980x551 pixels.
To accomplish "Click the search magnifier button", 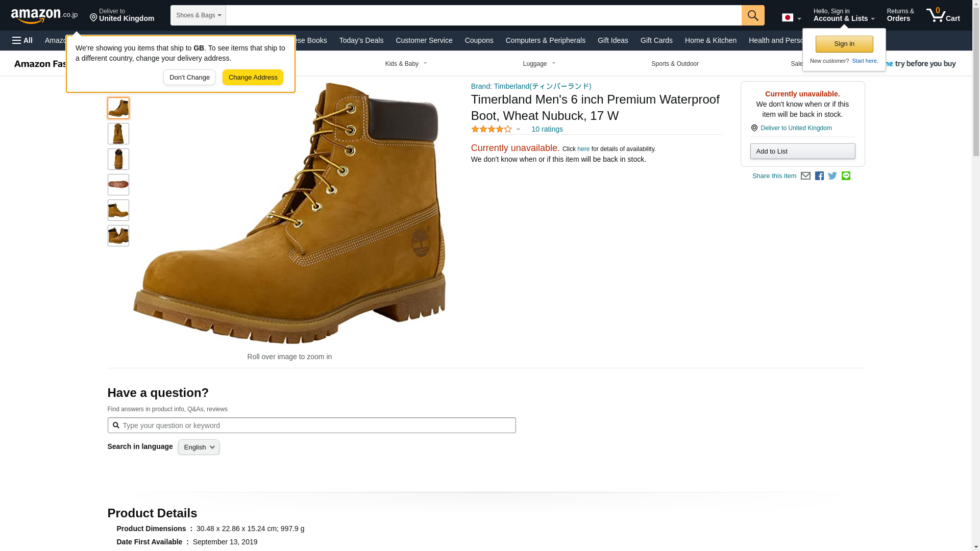I will click(752, 15).
